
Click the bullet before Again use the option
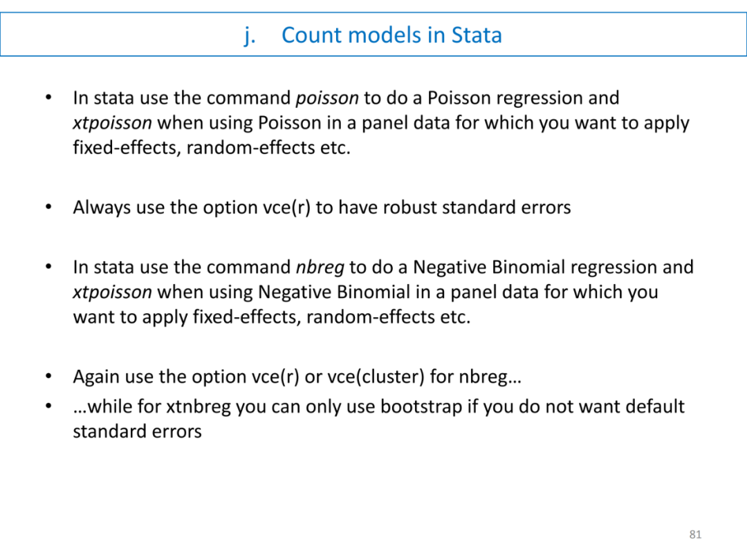tap(48, 376)
